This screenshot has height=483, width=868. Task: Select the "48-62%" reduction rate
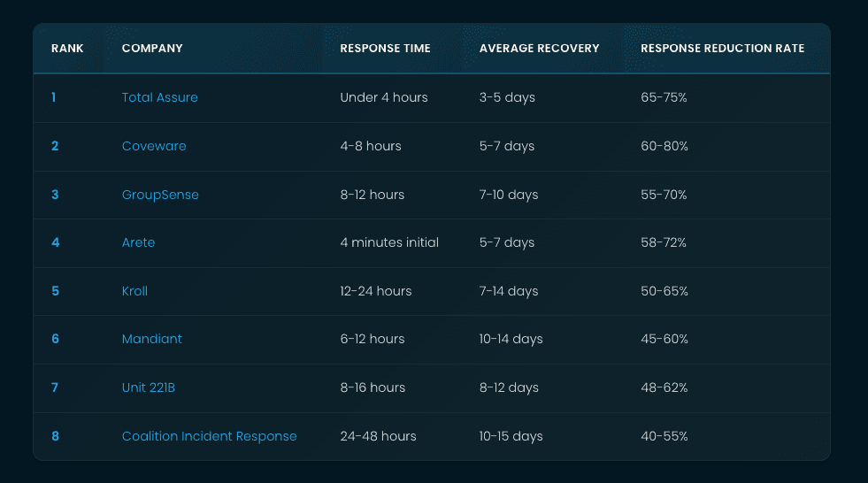point(664,387)
